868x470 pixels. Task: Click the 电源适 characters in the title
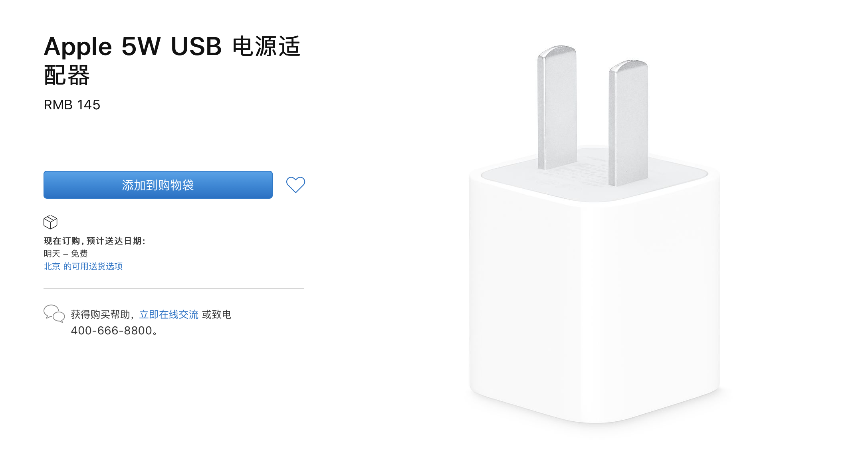coord(266,46)
